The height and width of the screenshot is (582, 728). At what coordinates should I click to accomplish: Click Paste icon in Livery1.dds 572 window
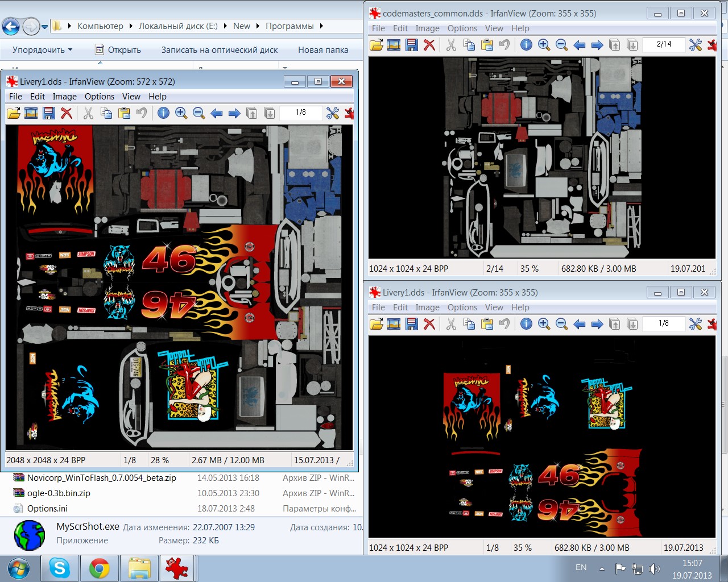(x=124, y=113)
